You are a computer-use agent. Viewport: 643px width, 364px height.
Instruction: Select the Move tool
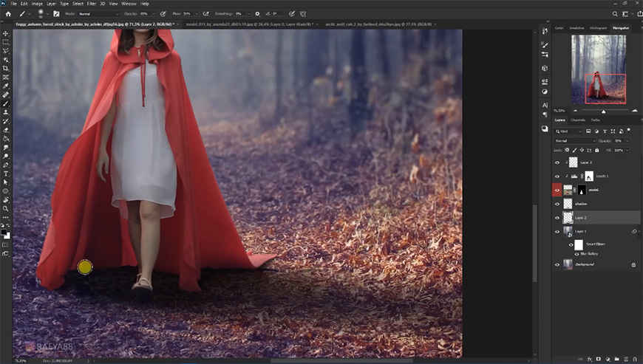pyautogui.click(x=6, y=33)
